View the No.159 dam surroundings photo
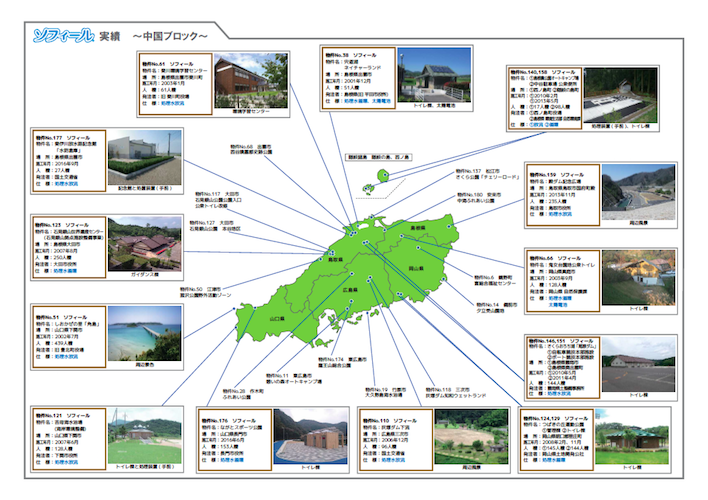708x500 pixels. click(x=641, y=187)
